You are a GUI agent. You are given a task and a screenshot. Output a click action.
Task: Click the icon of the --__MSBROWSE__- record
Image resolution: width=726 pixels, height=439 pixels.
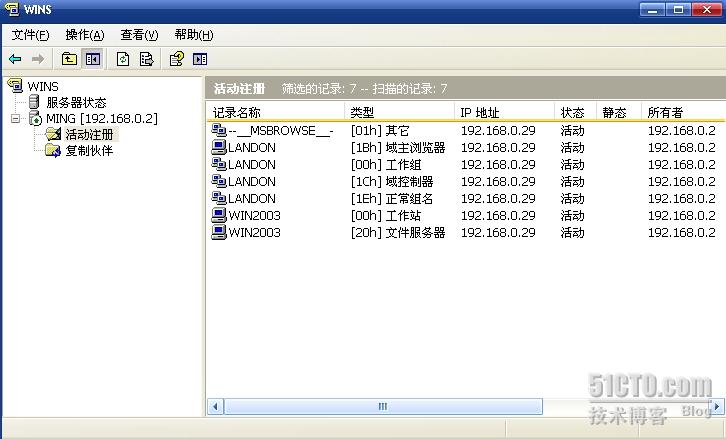(x=219, y=130)
